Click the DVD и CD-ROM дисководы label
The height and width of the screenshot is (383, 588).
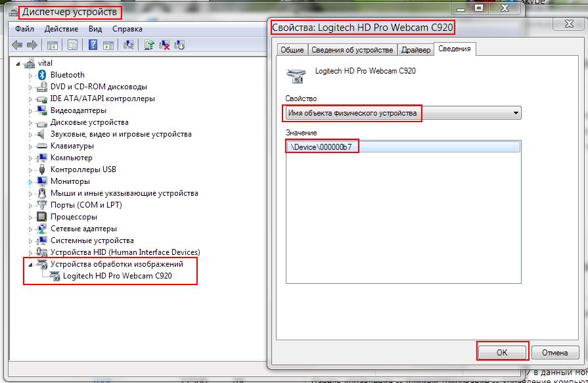(x=99, y=87)
